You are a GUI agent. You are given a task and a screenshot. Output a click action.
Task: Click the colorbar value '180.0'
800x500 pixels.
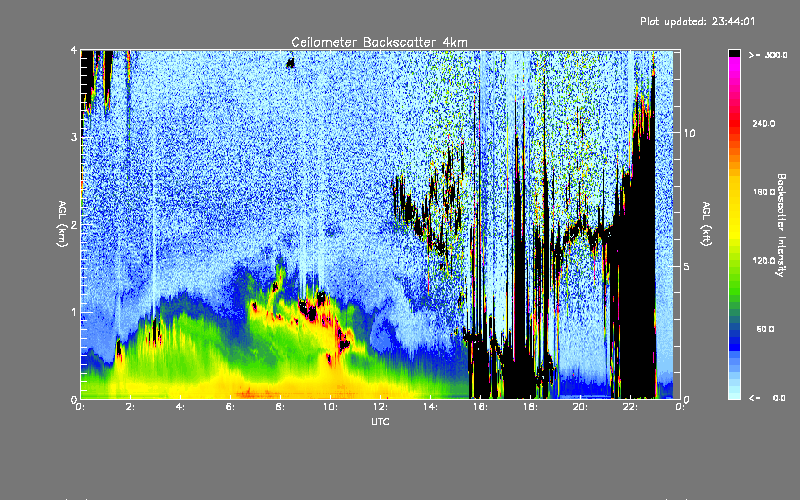764,192
